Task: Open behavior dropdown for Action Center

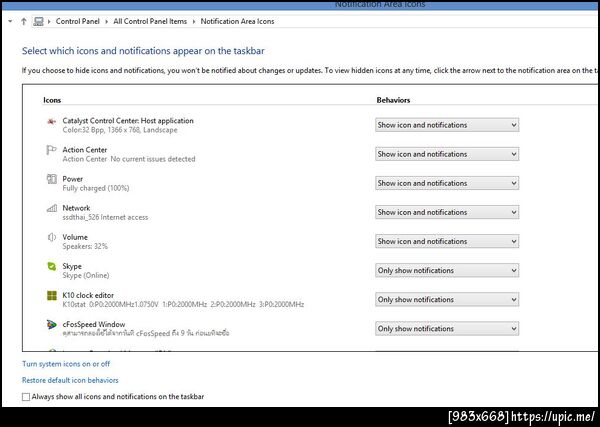Action: [x=447, y=154]
